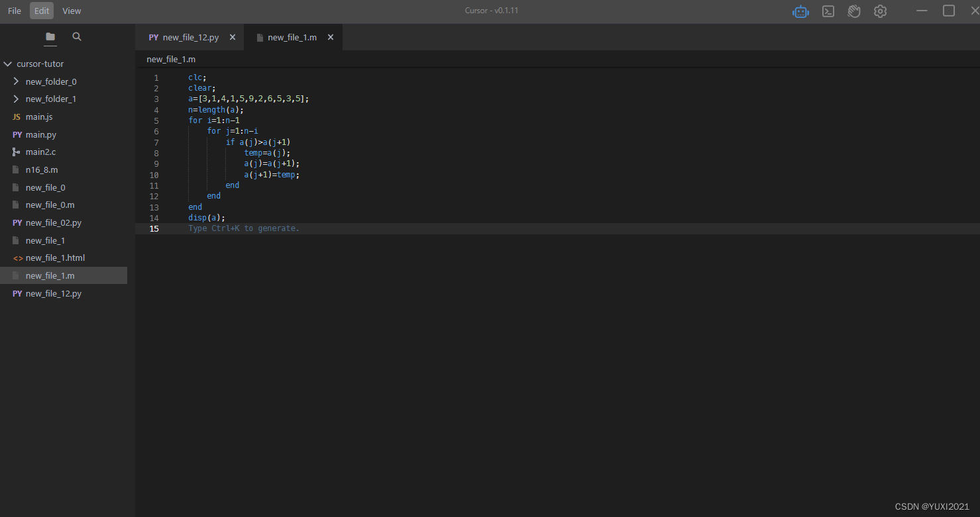
Task: Click the waving hand feedback icon
Action: click(x=854, y=11)
